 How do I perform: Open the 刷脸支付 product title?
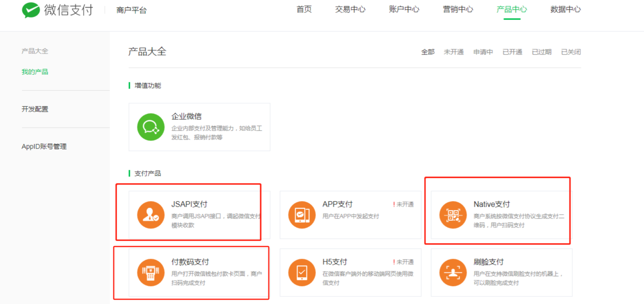pos(489,262)
